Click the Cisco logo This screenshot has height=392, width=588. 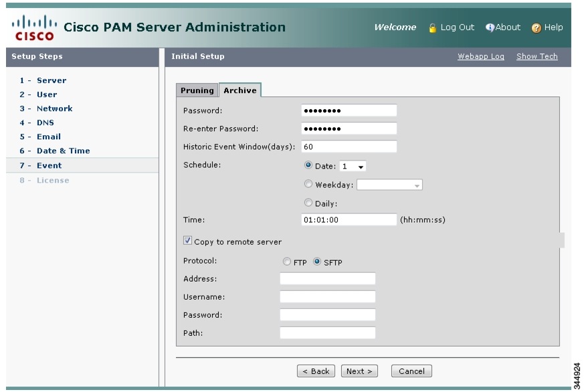[34, 27]
